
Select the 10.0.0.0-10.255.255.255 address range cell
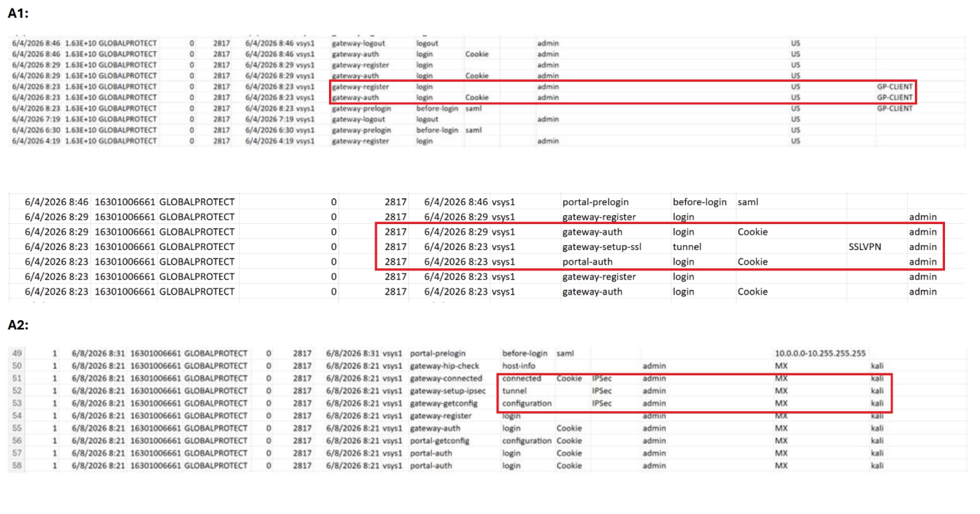pyautogui.click(x=820, y=354)
